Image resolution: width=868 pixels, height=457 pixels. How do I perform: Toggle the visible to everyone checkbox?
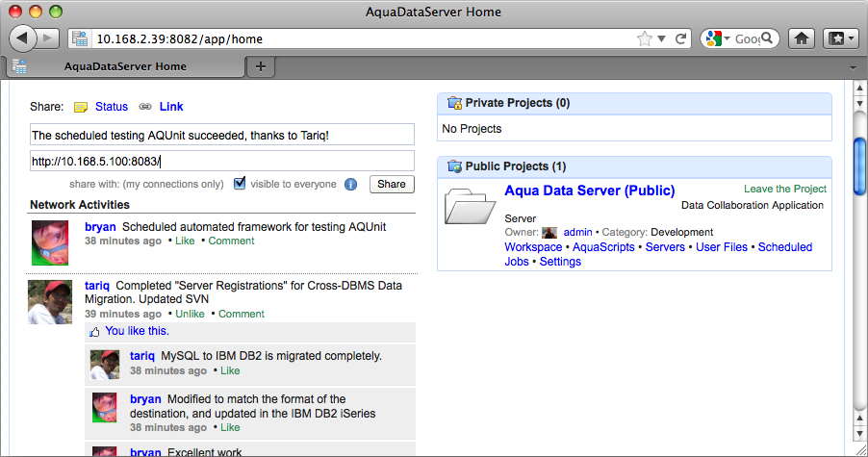point(240,183)
